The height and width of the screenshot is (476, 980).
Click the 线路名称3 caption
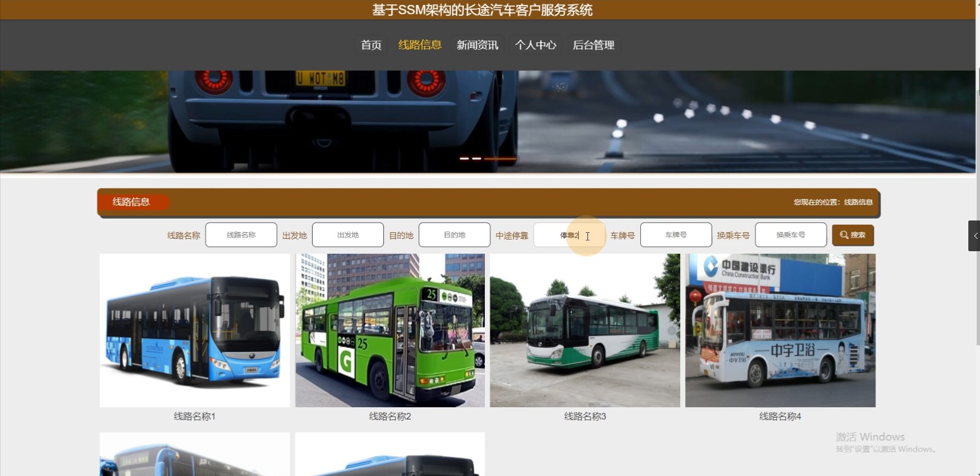click(585, 416)
